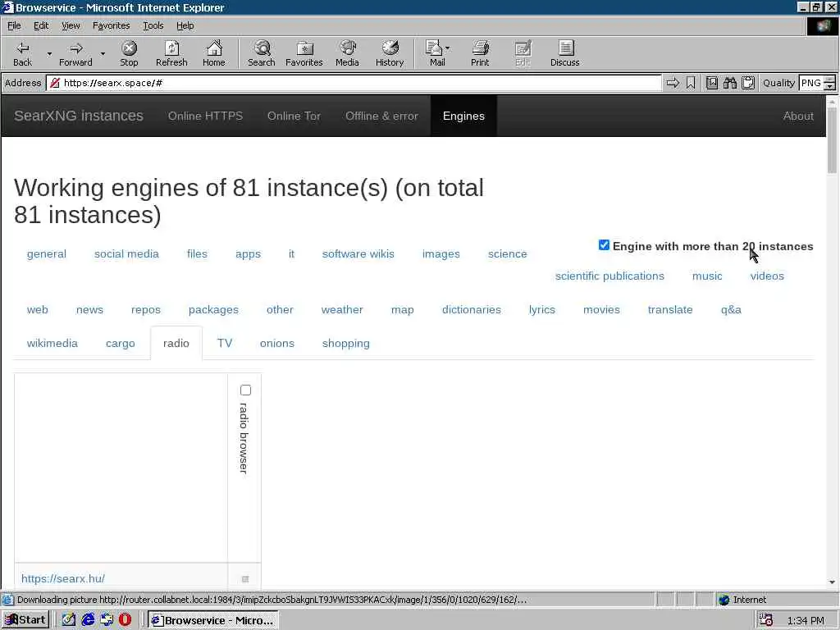840x630 pixels.
Task: Click the page vertical scrollbar thumb
Action: point(832,139)
